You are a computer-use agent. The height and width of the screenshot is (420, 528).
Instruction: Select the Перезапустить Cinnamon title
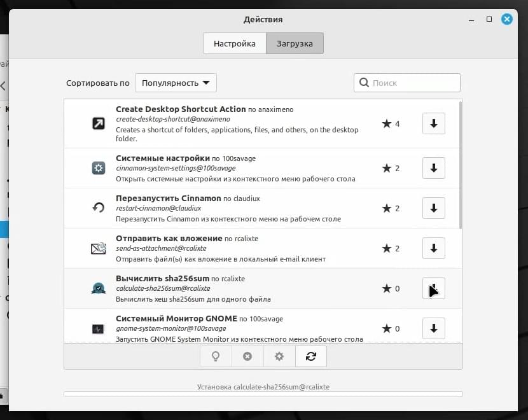pyautogui.click(x=169, y=198)
